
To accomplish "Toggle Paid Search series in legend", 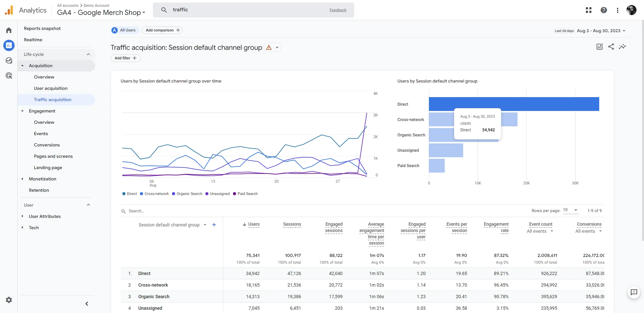I will tap(245, 194).
